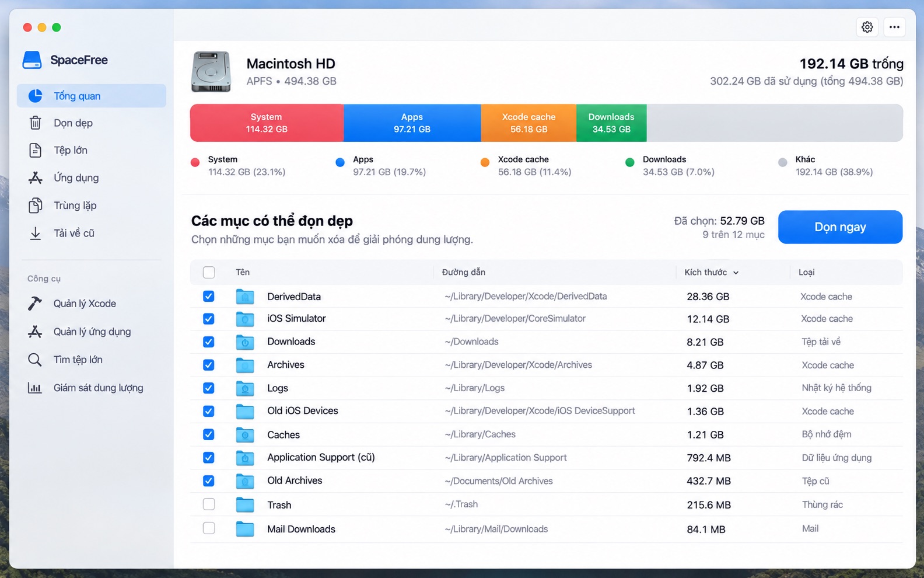Select the Tổng quan sidebar item
The image size is (924, 578).
[x=92, y=96]
